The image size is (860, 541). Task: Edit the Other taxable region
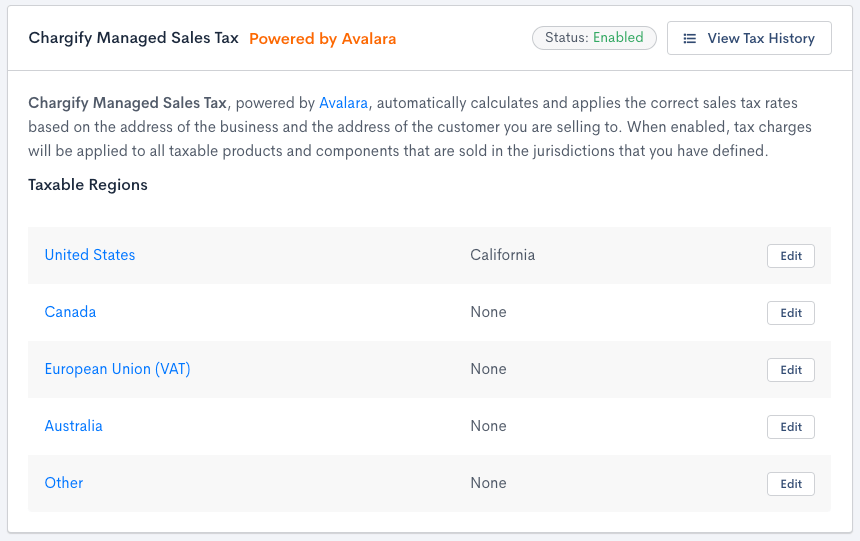pos(790,484)
